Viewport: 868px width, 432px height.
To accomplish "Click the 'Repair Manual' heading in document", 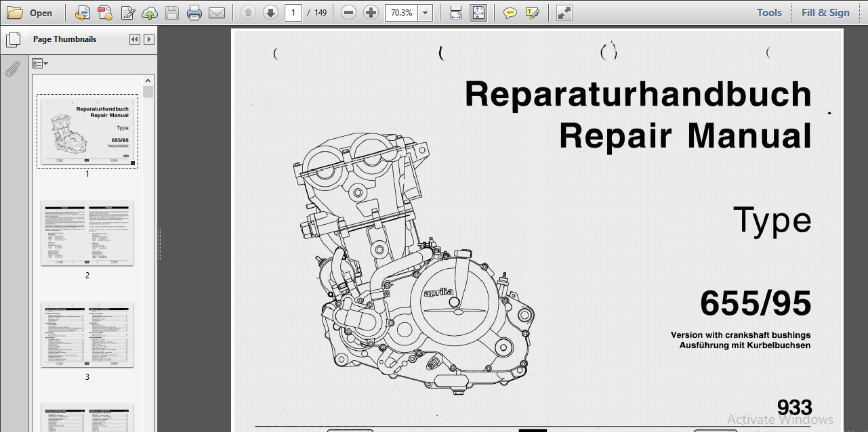I will [x=685, y=135].
